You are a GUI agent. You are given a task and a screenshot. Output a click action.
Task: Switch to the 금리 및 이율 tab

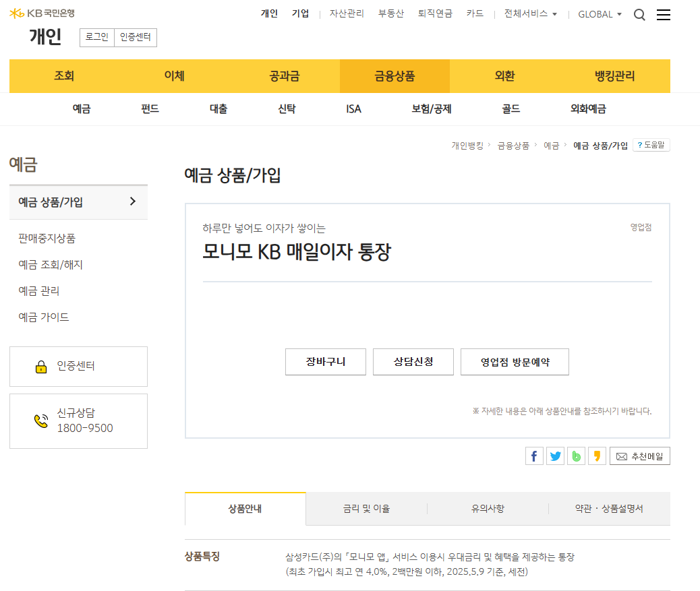(366, 509)
